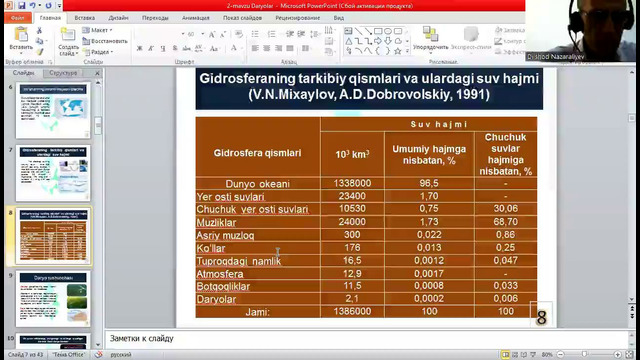The height and width of the screenshot is (360, 640).
Task: Increase the list indent level
Action: [301, 34]
